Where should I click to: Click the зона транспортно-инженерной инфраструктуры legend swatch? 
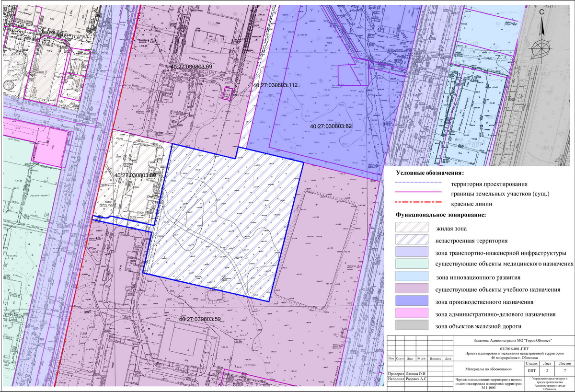[x=411, y=253]
